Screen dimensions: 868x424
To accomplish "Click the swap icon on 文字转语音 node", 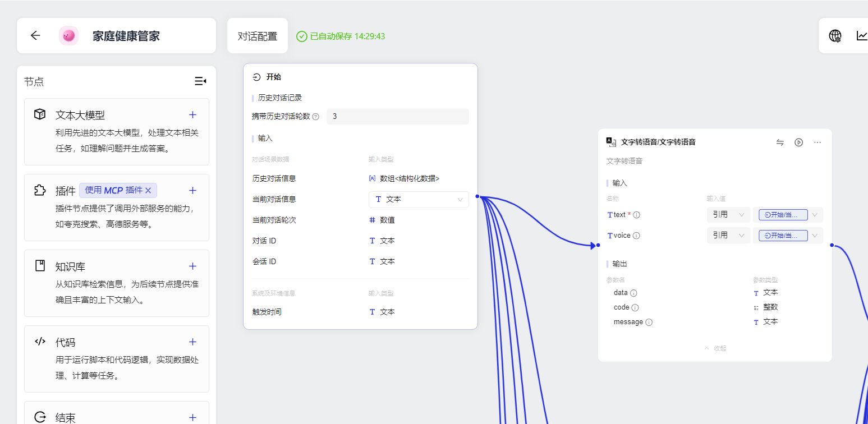I will 780,142.
